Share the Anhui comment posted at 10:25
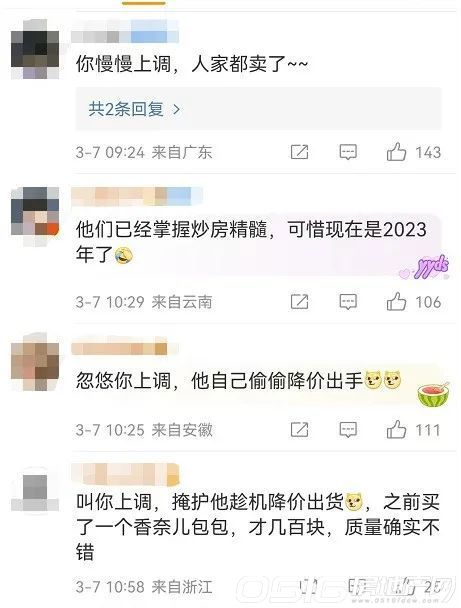This screenshot has width=461, height=608. pyautogui.click(x=299, y=430)
